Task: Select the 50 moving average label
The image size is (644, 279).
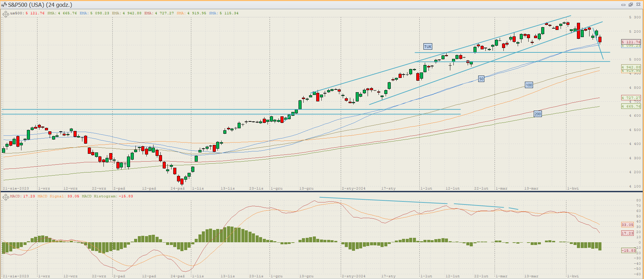Action: [481, 79]
